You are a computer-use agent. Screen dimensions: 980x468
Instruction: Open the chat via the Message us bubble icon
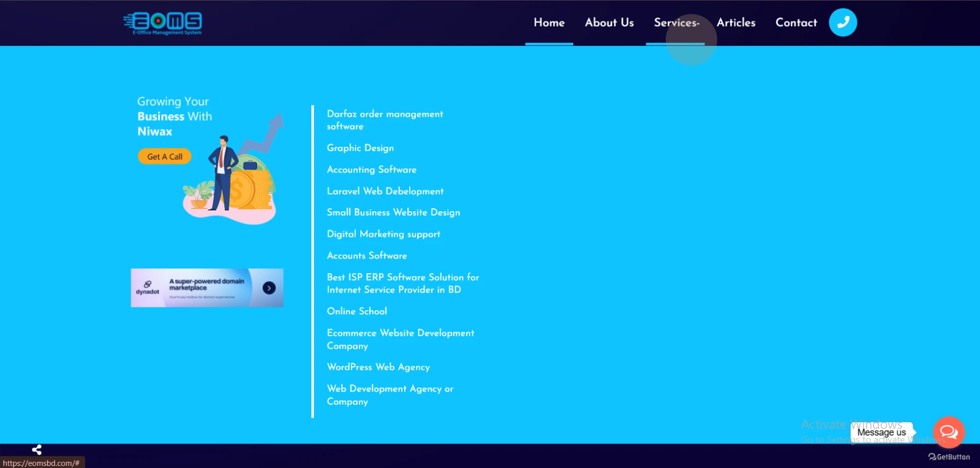coord(948,432)
